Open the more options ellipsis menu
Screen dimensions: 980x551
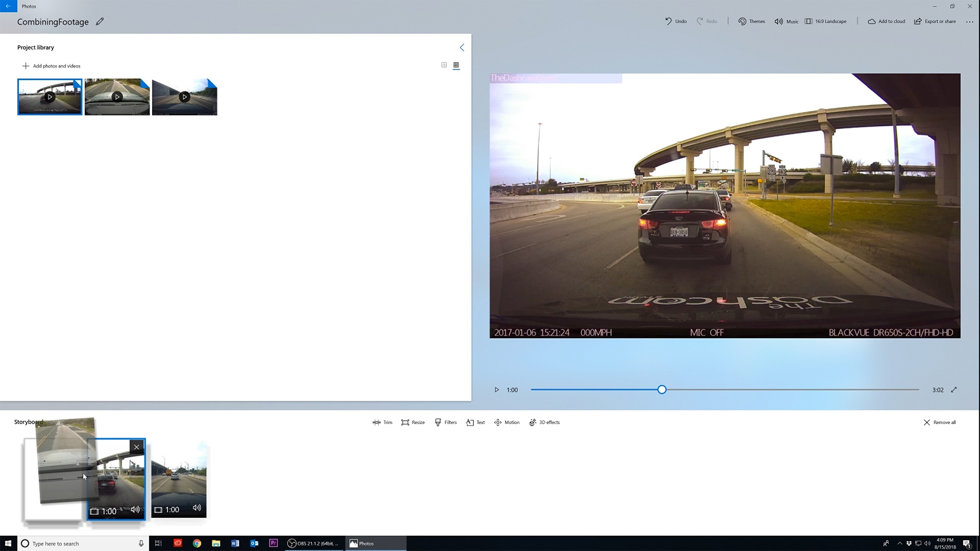click(969, 21)
